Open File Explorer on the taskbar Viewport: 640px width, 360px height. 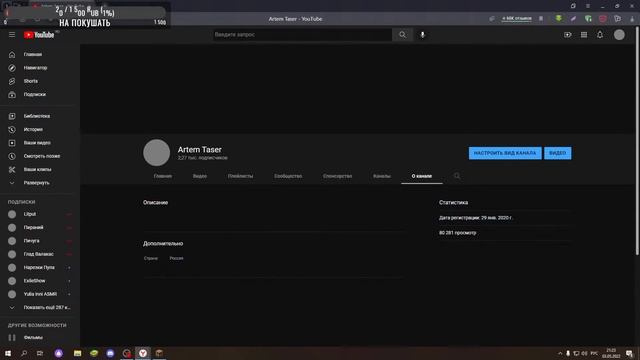tap(78, 353)
